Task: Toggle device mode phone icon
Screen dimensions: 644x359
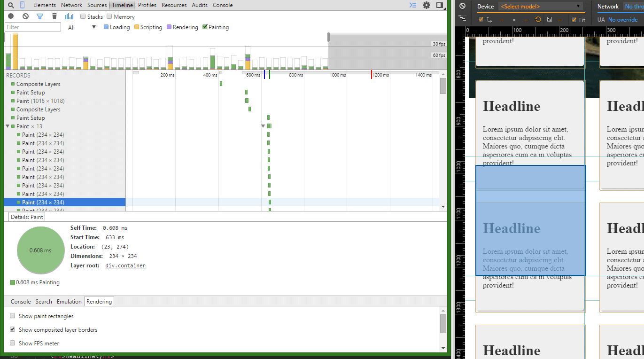Action: point(22,5)
